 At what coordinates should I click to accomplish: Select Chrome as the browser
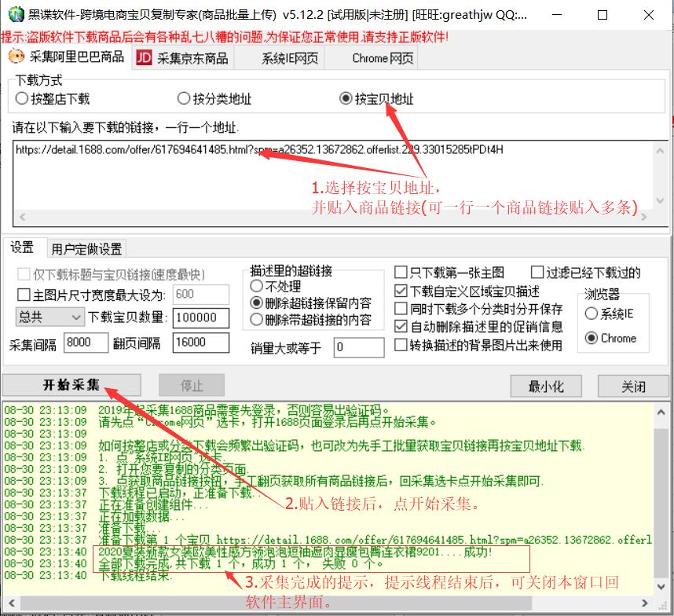point(611,339)
